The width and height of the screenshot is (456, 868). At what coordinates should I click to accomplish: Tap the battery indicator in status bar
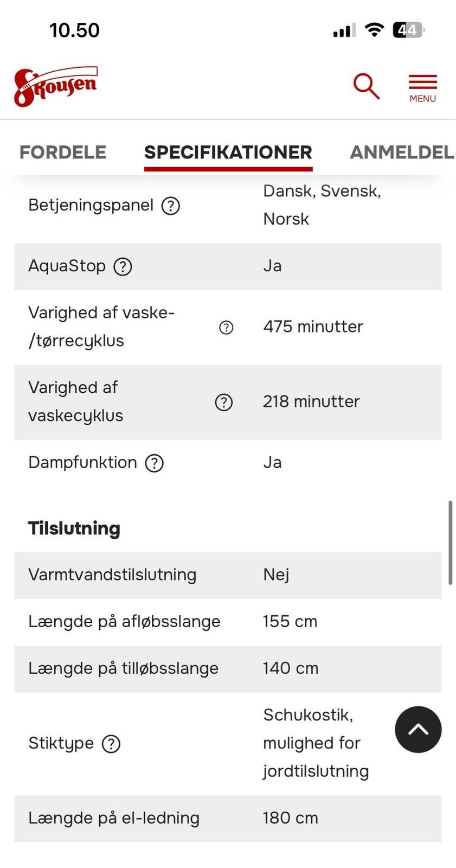coord(408,30)
